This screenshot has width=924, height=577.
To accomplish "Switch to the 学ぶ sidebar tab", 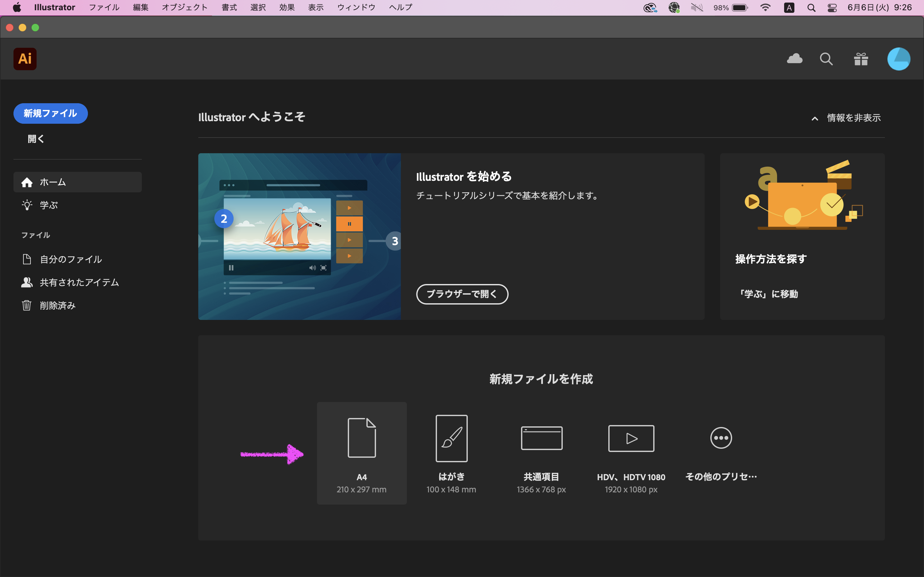I will pos(48,205).
